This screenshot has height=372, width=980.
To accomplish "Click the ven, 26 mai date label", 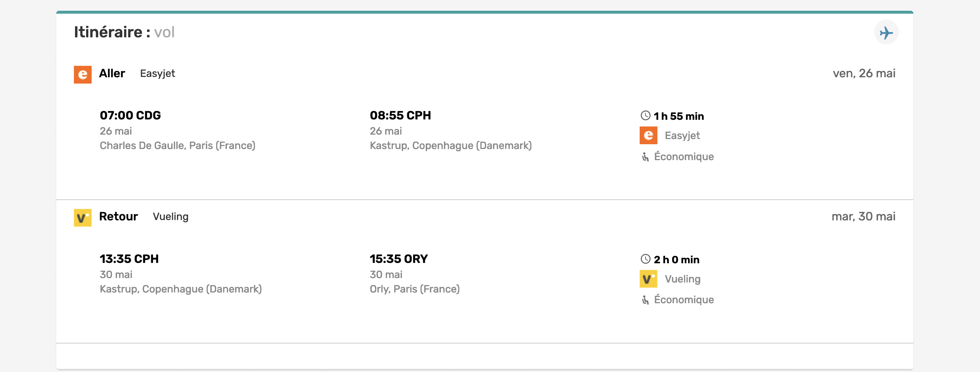I will pos(864,73).
